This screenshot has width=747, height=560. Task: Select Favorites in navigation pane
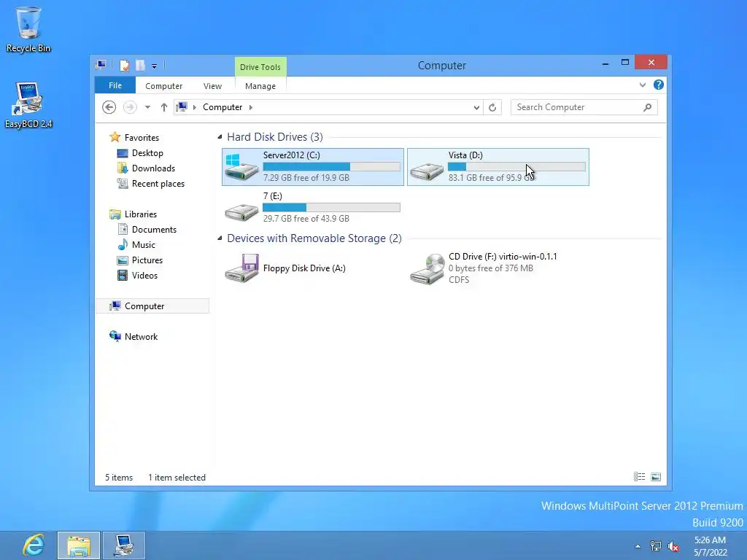tap(142, 138)
